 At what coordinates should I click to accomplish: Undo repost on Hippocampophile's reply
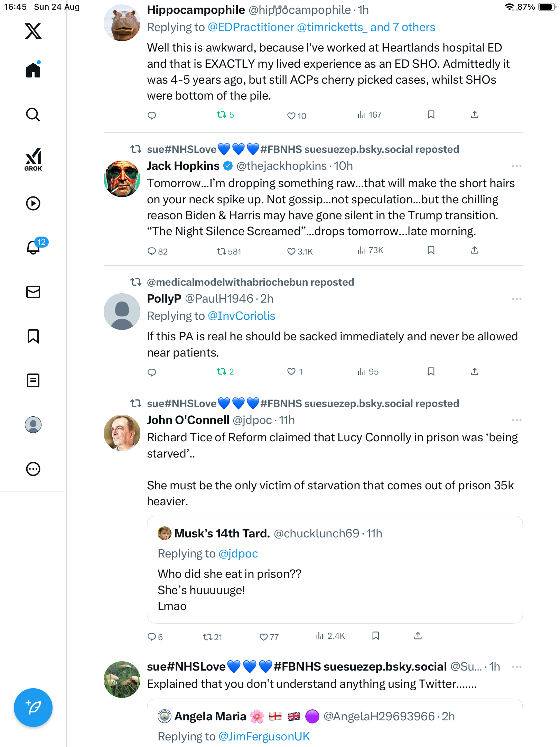222,115
